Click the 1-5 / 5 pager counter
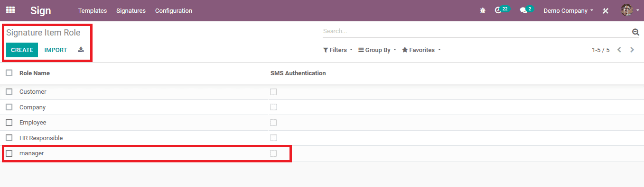 point(600,50)
